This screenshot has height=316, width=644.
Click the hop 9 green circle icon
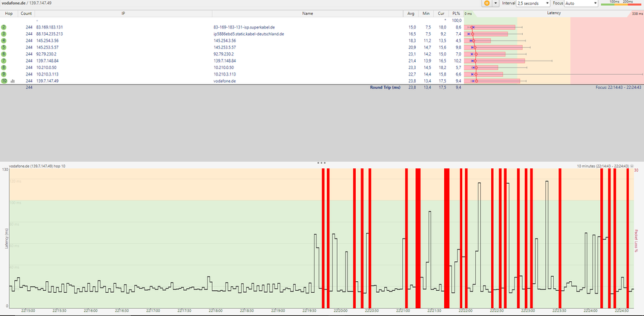tap(4, 74)
